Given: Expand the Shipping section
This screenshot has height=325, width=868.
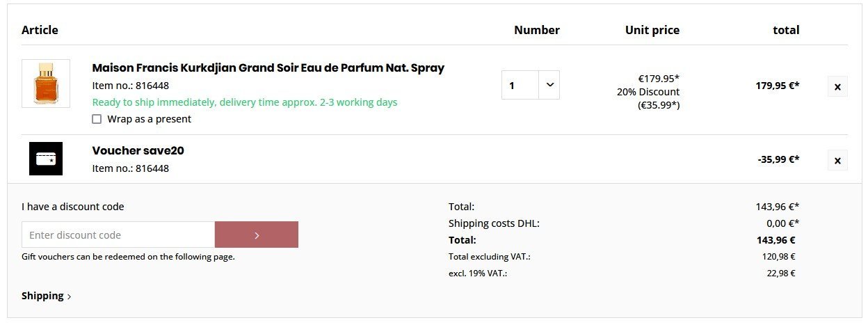Looking at the screenshot, I should point(46,296).
